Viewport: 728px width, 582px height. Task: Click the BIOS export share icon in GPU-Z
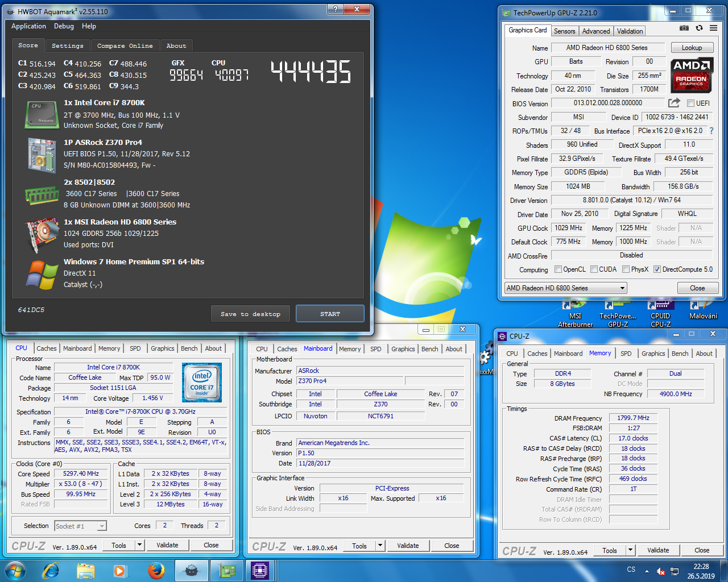tap(674, 103)
